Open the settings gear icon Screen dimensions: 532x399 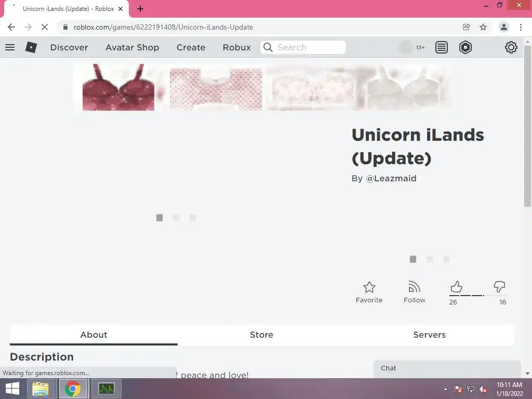coord(511,47)
